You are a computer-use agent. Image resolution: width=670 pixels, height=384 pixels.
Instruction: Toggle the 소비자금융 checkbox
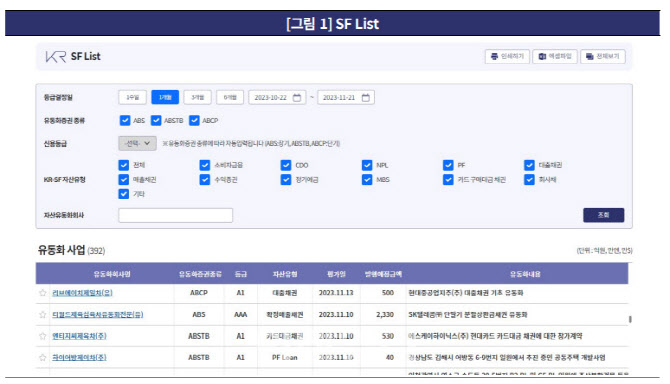(x=205, y=165)
